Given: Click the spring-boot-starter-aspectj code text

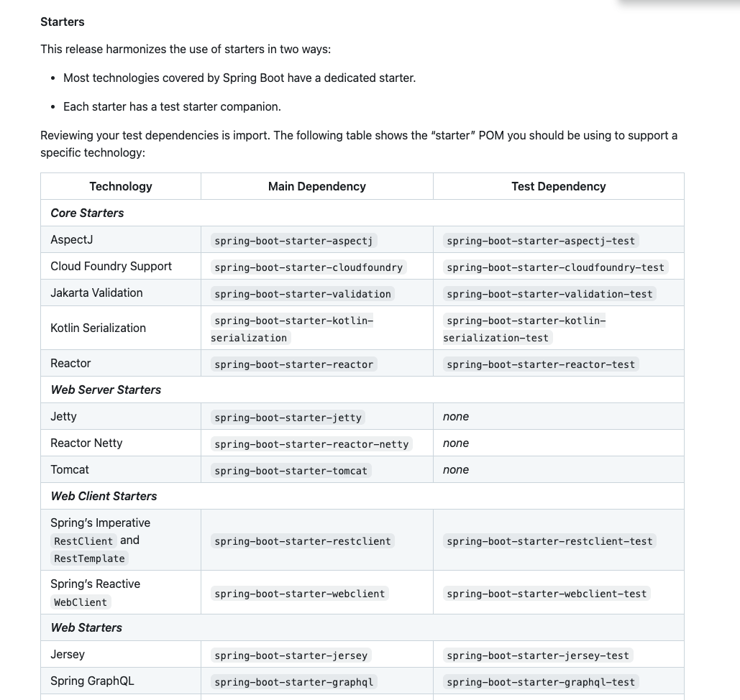Looking at the screenshot, I should (x=293, y=241).
